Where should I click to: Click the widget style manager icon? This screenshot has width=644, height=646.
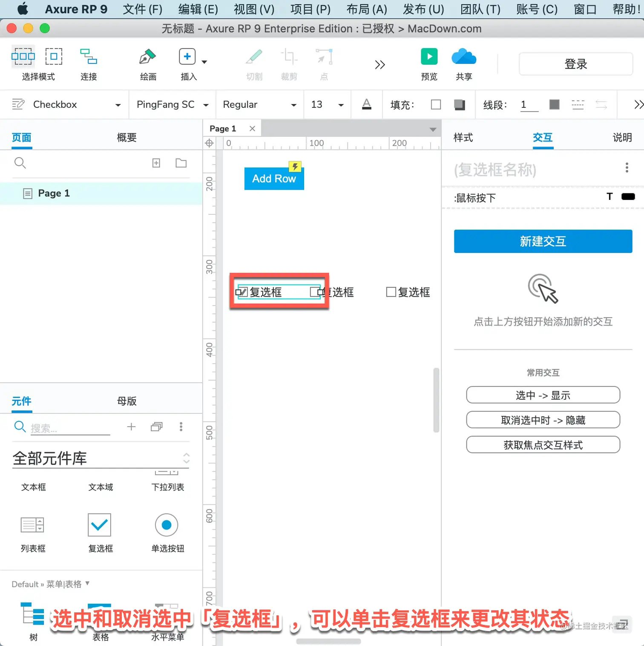click(x=18, y=104)
